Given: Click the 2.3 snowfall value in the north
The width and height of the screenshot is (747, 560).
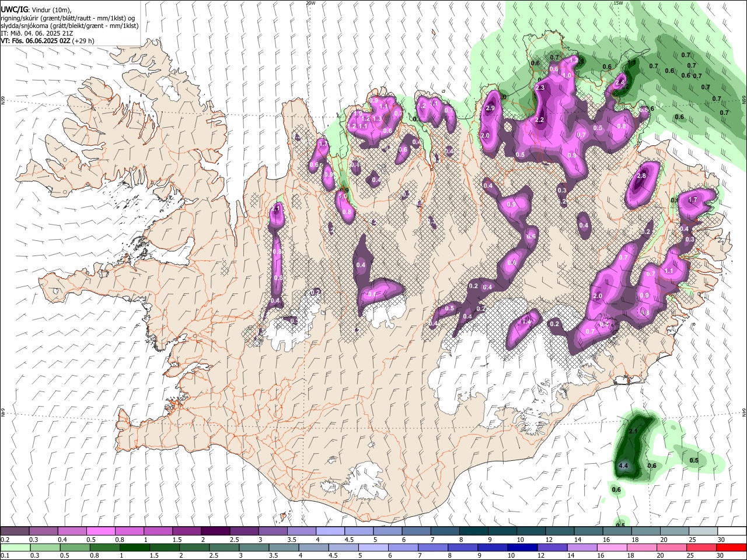Looking at the screenshot, I should coord(540,88).
